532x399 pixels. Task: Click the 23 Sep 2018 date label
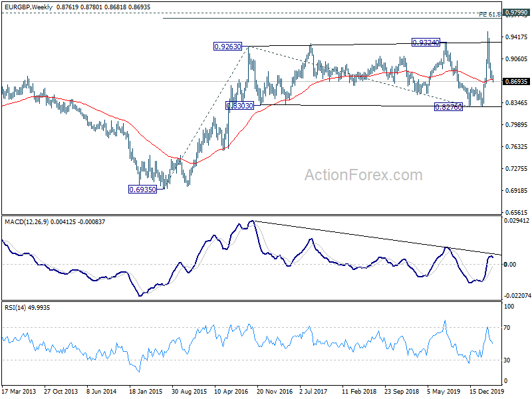pos(402,391)
